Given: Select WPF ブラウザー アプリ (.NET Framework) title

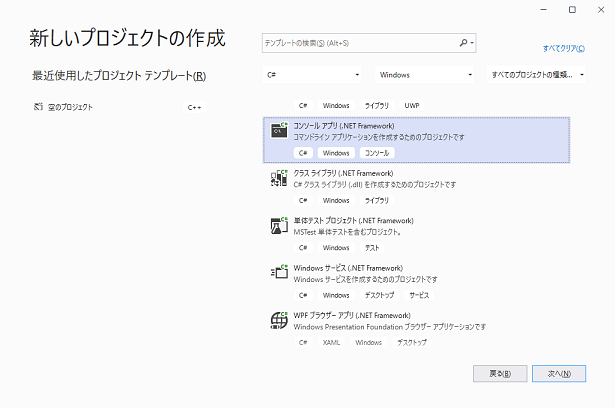Looking at the screenshot, I should point(352,315).
